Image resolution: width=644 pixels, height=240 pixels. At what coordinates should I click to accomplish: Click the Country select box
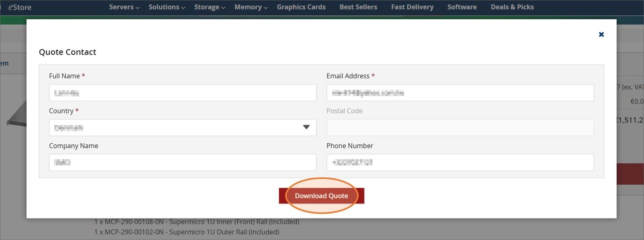182,128
